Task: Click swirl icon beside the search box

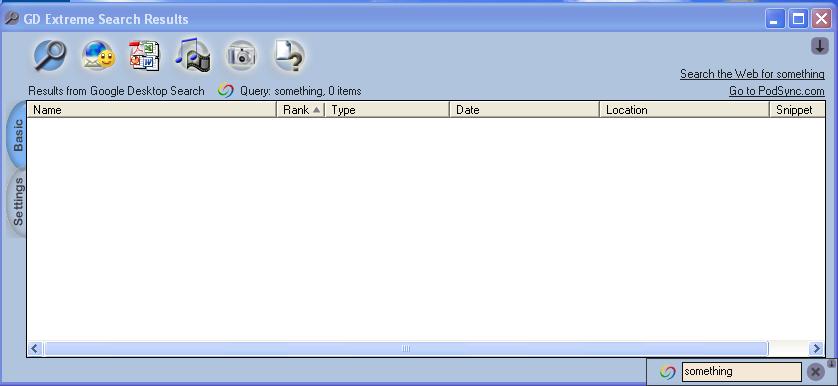Action: pos(667,372)
